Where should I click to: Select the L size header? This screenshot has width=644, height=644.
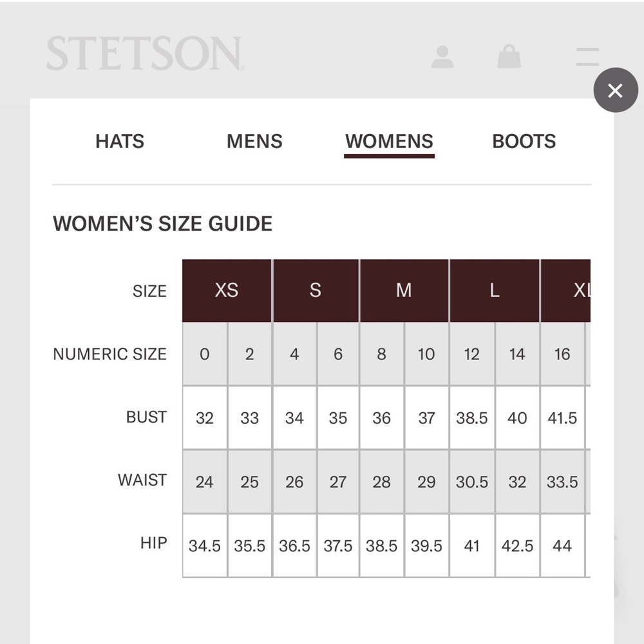pyautogui.click(x=495, y=290)
